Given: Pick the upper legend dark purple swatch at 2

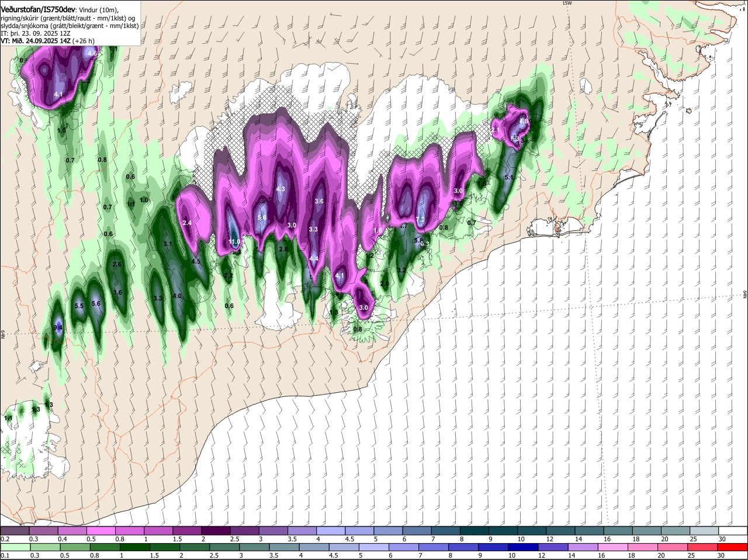Looking at the screenshot, I should 216,531.
